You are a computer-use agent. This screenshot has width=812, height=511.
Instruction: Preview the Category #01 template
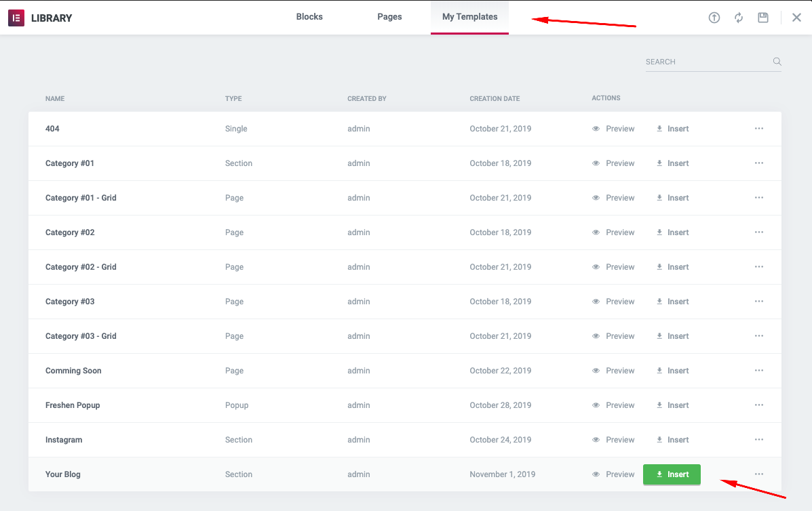point(613,163)
